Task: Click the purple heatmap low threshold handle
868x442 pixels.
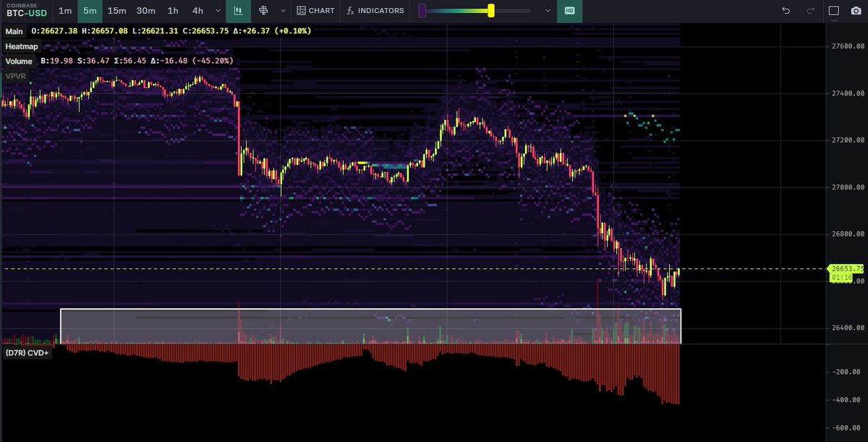Action: [x=422, y=11]
